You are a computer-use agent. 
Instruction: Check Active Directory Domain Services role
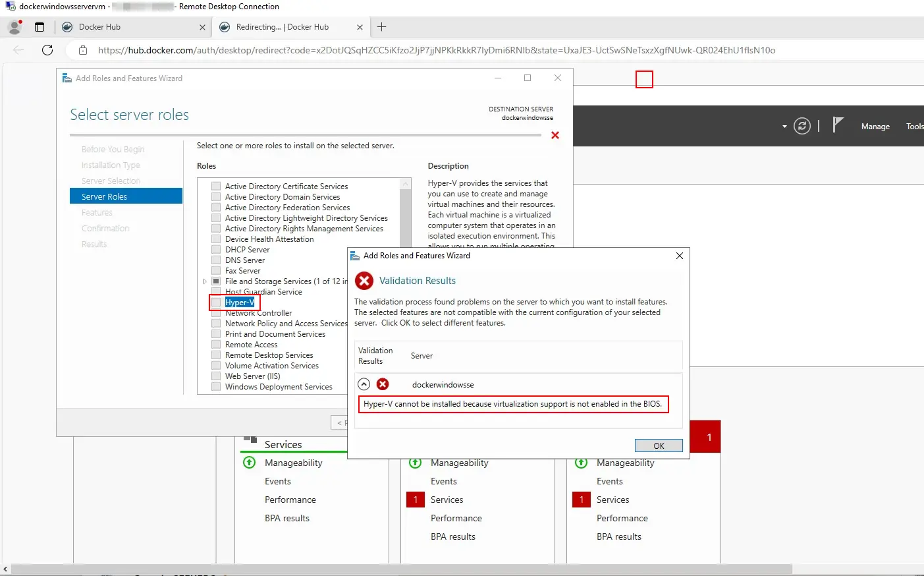click(x=216, y=197)
